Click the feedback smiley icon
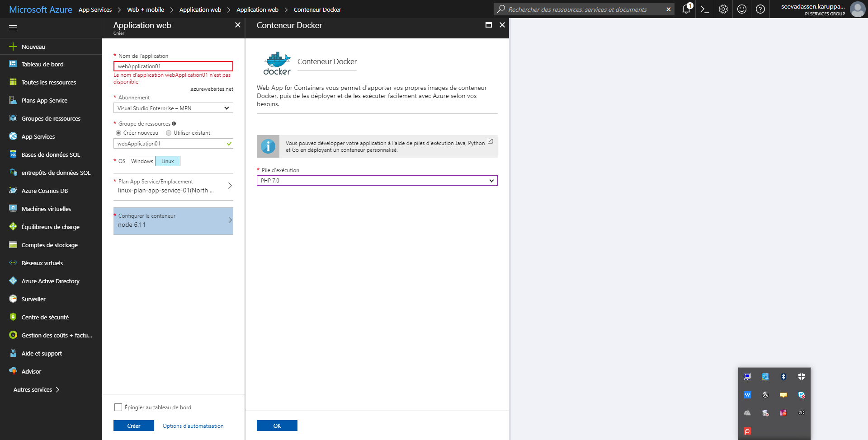The width and height of the screenshot is (868, 440). coord(742,9)
